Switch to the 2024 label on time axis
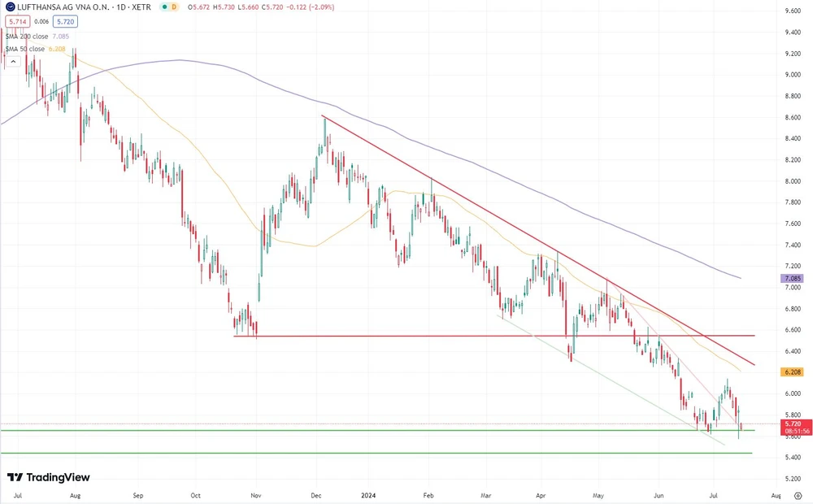Viewport: 813px width, 504px height. coord(370,494)
